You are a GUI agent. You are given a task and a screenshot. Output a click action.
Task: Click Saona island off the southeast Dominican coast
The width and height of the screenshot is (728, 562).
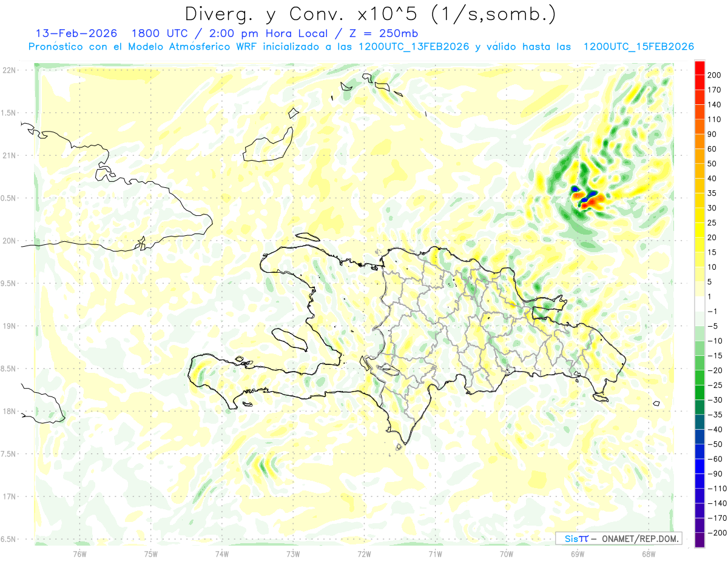click(601, 397)
